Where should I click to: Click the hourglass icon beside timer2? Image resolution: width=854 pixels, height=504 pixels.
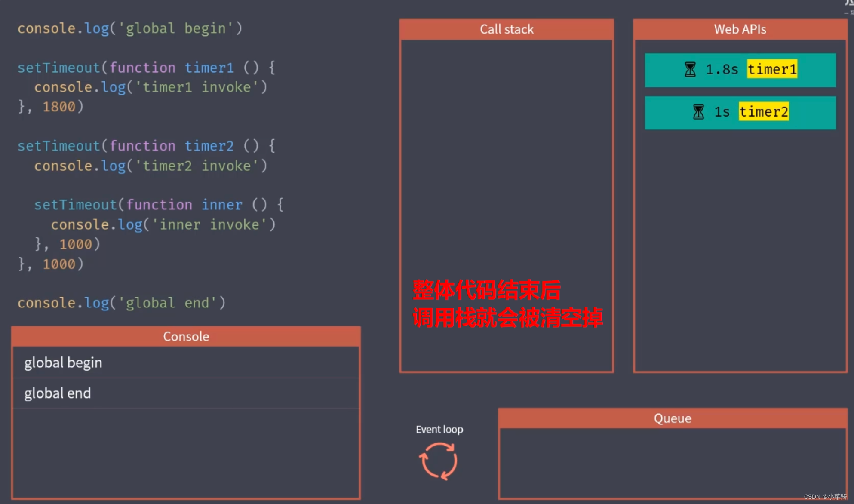[x=698, y=112]
